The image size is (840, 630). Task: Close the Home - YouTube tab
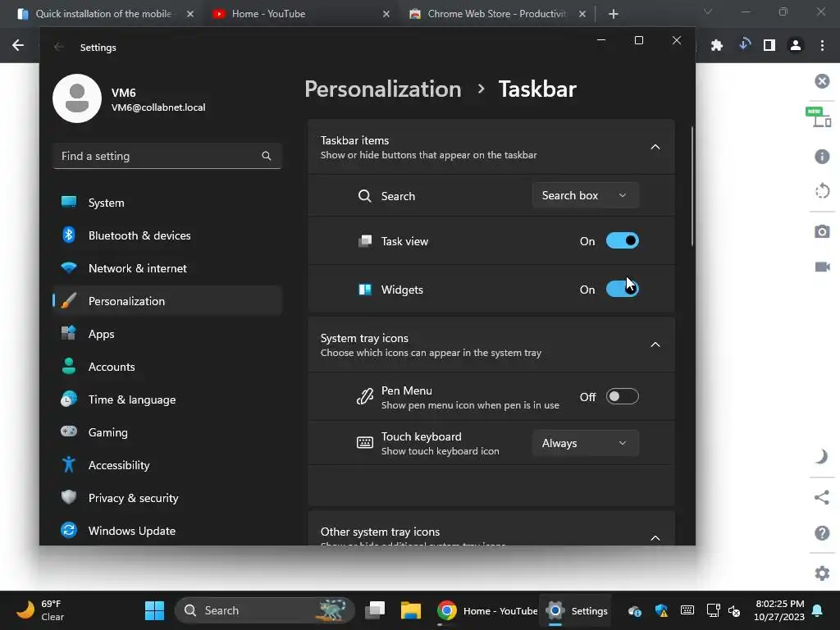386,14
